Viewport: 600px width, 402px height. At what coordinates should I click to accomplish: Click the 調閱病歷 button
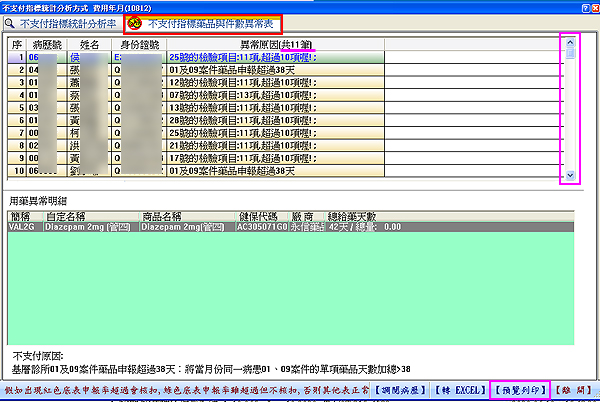[401, 386]
